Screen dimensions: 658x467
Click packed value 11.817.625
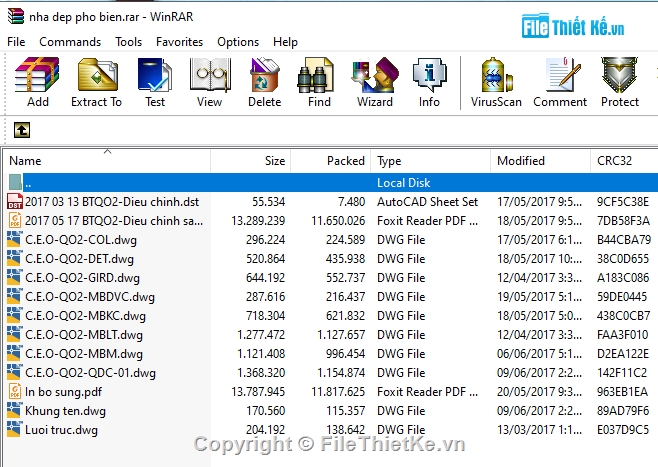(x=338, y=392)
